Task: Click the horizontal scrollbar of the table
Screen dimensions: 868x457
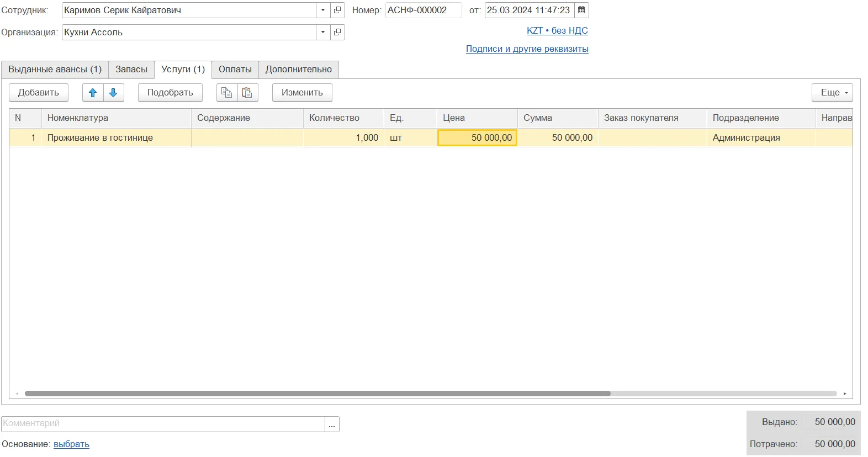Action: pyautogui.click(x=317, y=394)
